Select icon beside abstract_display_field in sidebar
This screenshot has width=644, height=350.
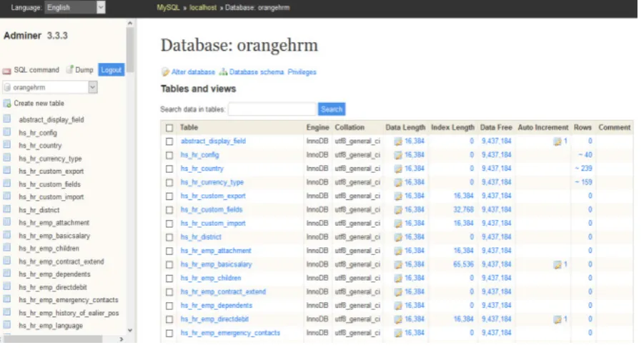(7, 119)
